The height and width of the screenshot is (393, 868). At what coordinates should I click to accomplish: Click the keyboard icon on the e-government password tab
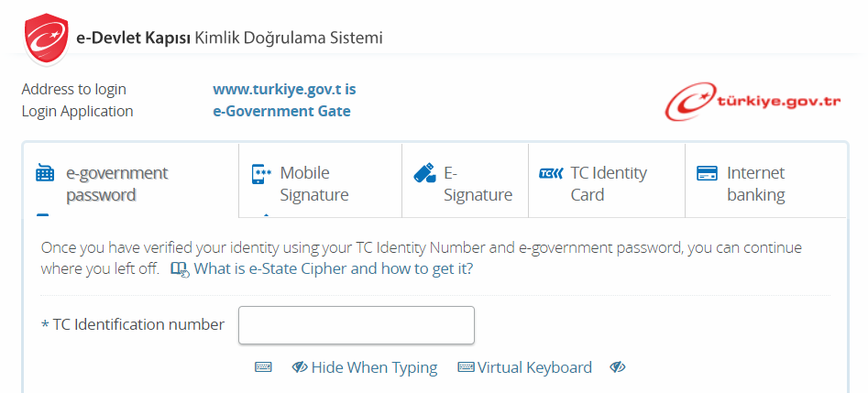44,174
